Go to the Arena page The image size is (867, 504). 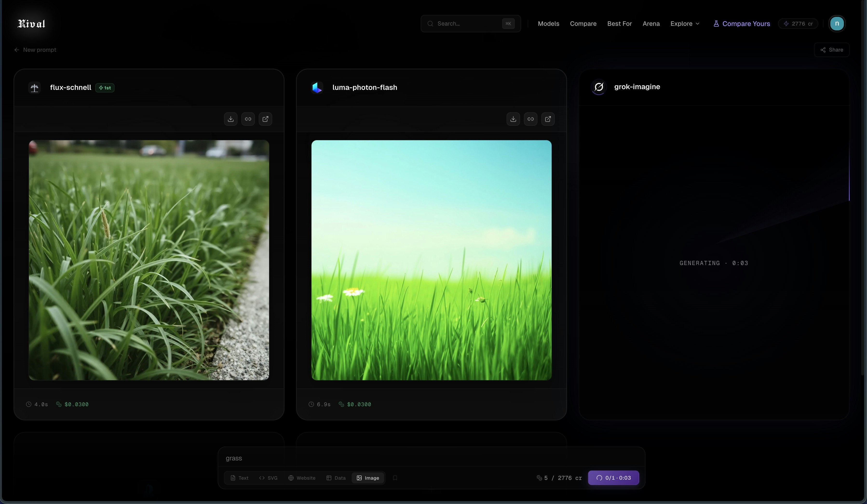point(651,24)
